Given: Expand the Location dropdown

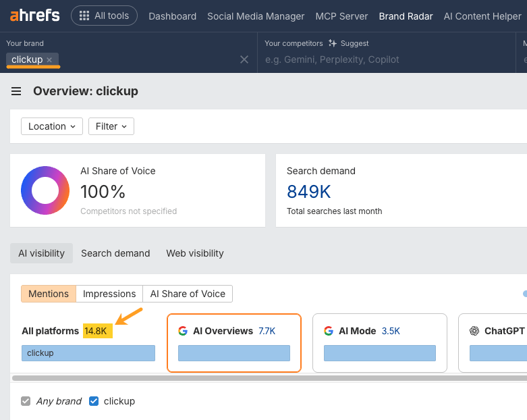Looking at the screenshot, I should tap(52, 126).
